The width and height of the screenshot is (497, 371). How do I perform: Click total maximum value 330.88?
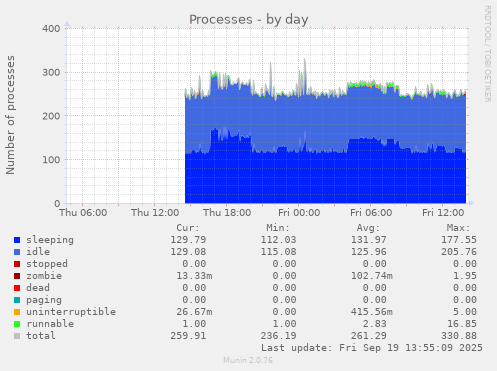click(x=459, y=336)
